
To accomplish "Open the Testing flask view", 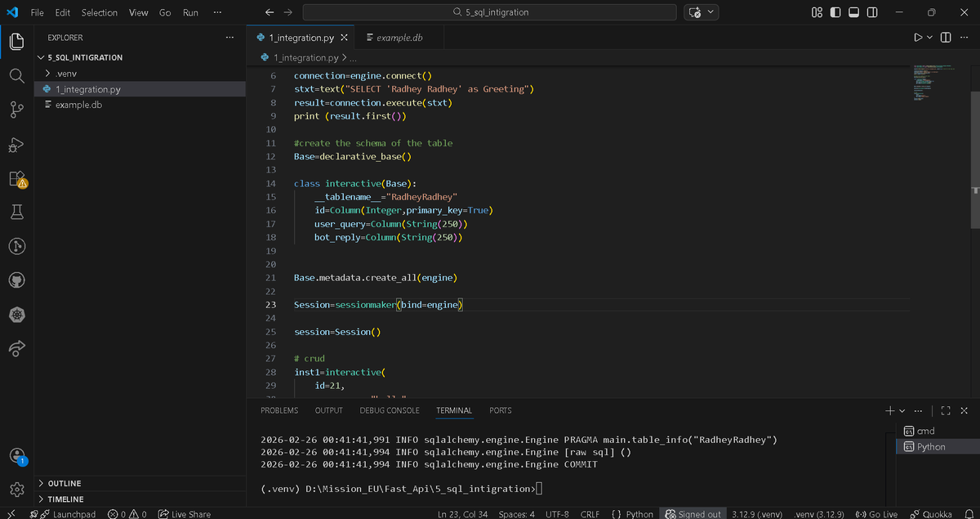I will click(x=16, y=213).
